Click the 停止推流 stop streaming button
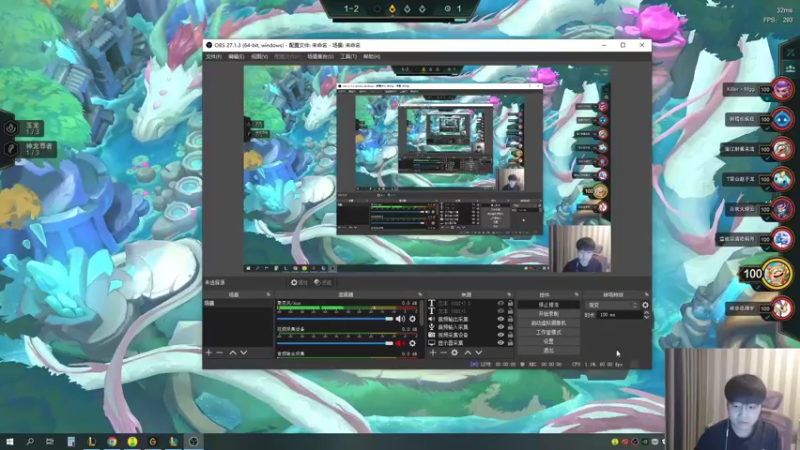 tap(548, 305)
